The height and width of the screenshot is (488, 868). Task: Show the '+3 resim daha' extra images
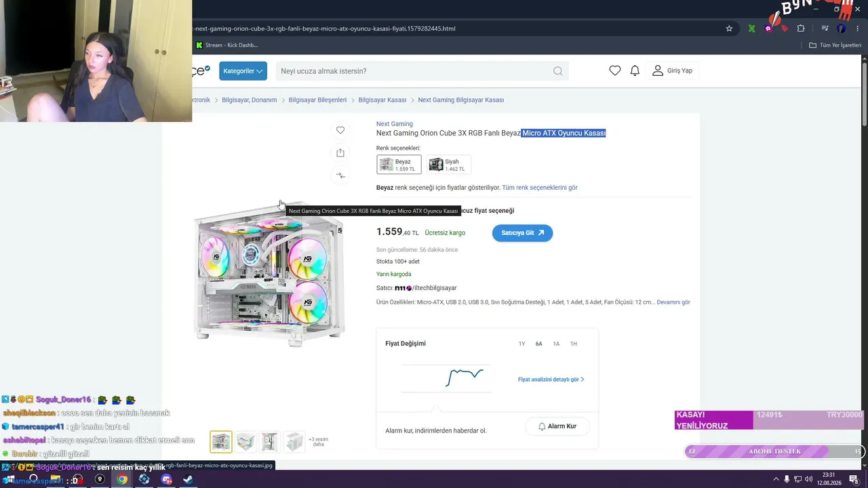(x=318, y=442)
